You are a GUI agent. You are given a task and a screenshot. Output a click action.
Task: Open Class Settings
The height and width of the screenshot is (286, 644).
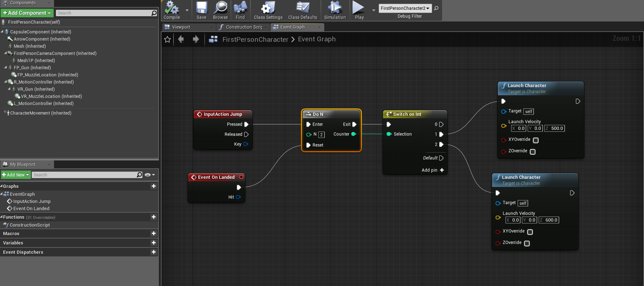tap(268, 10)
